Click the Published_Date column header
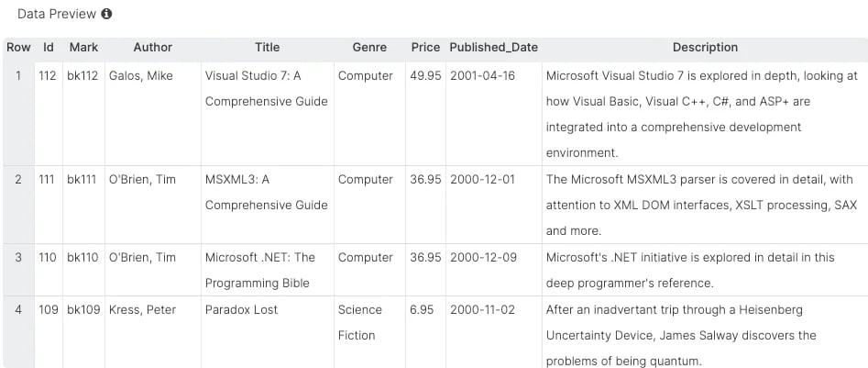Image resolution: width=868 pixels, height=368 pixels. 494,48
